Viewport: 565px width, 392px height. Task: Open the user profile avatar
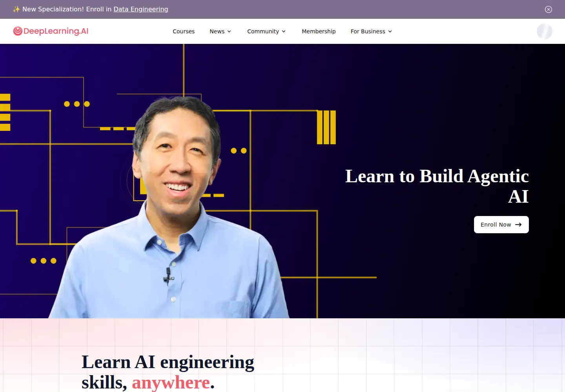pos(545,31)
